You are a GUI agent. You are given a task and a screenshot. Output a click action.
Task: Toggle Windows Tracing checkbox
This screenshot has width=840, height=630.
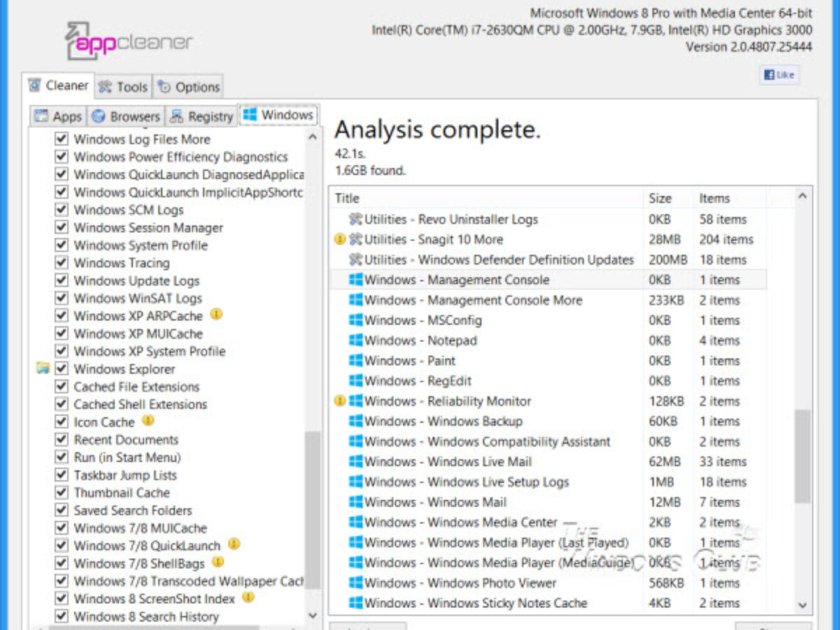[x=62, y=262]
